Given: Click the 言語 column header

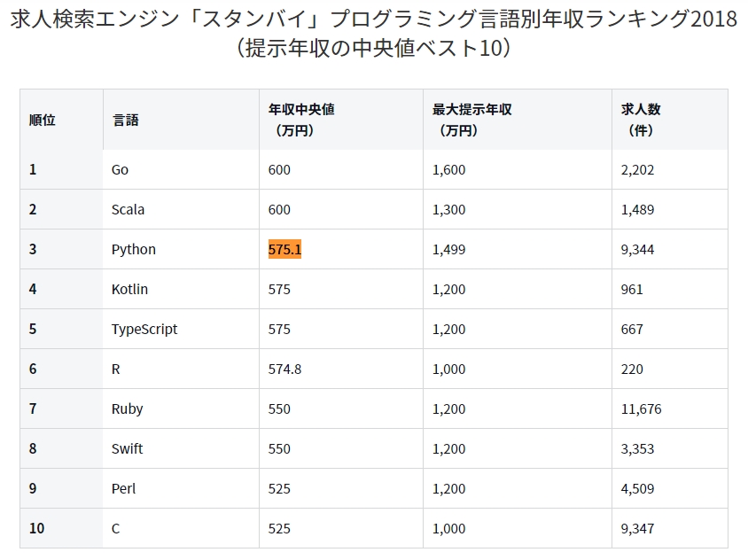Looking at the screenshot, I should (x=125, y=120).
